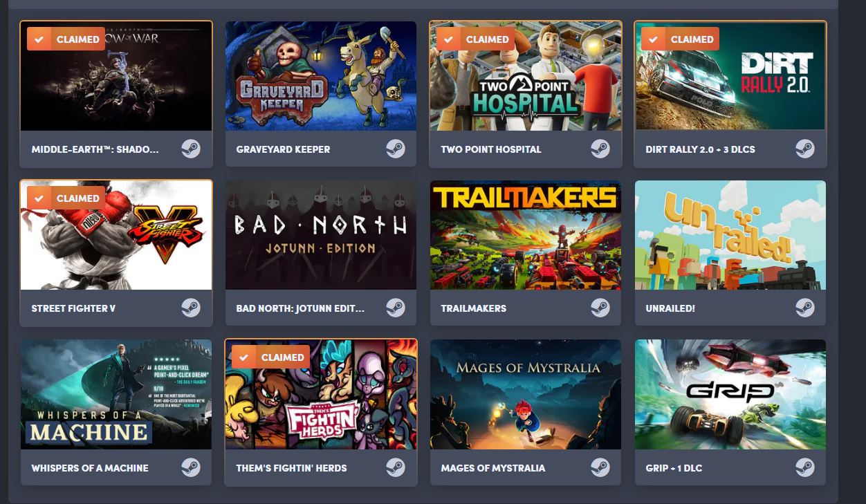Click the Steam icon beside Two Point Hospital
Screen dimensions: 866x504
(x=600, y=149)
